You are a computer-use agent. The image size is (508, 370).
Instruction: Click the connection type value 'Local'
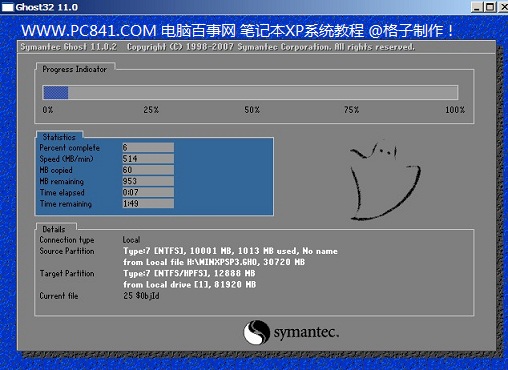[x=131, y=240]
